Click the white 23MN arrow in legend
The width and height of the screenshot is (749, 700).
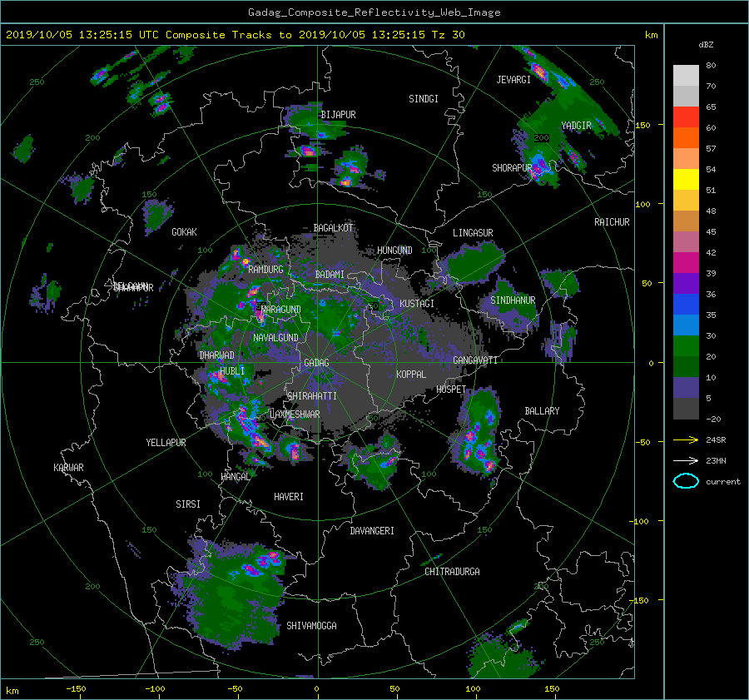click(x=686, y=460)
